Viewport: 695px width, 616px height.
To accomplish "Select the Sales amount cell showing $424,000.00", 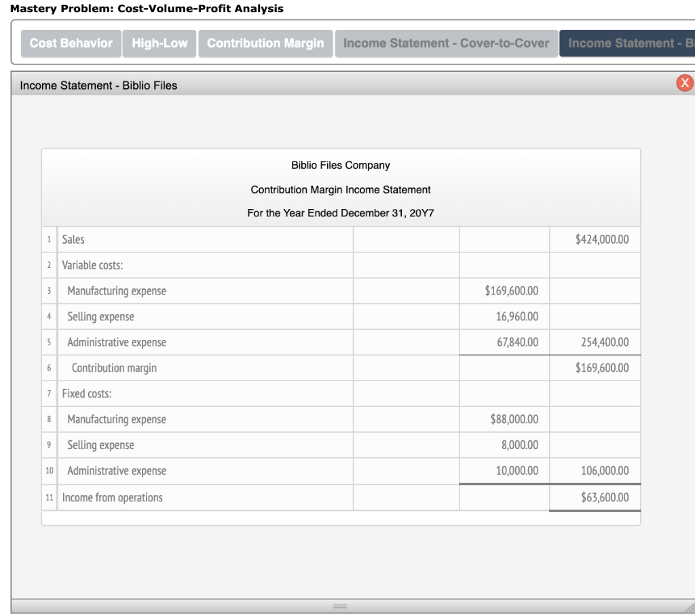I will click(595, 239).
